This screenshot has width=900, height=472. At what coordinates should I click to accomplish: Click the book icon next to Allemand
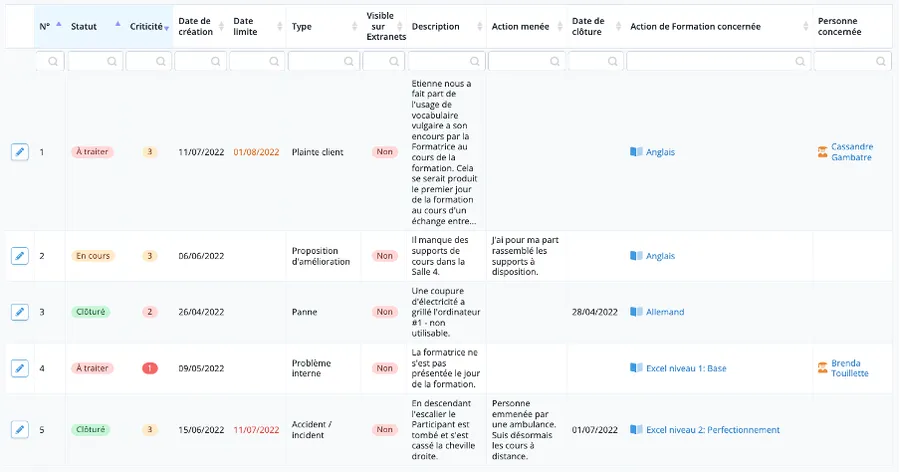pos(636,312)
